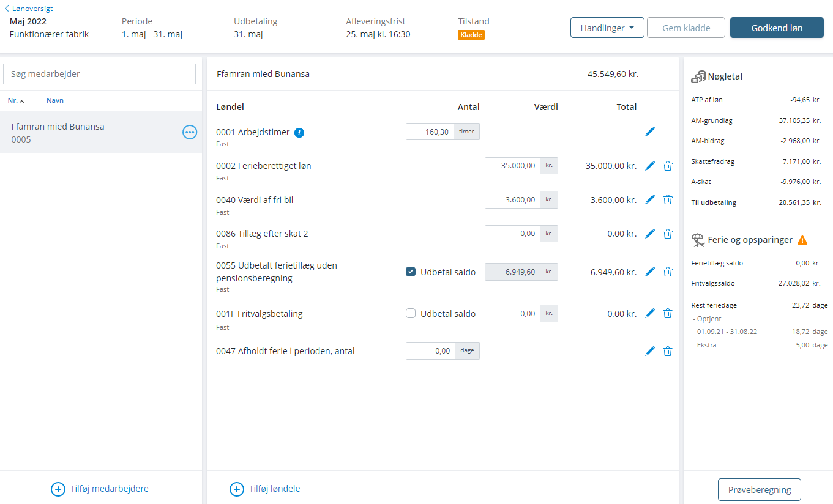Click Tilføj medarbejdere link text

pos(110,489)
